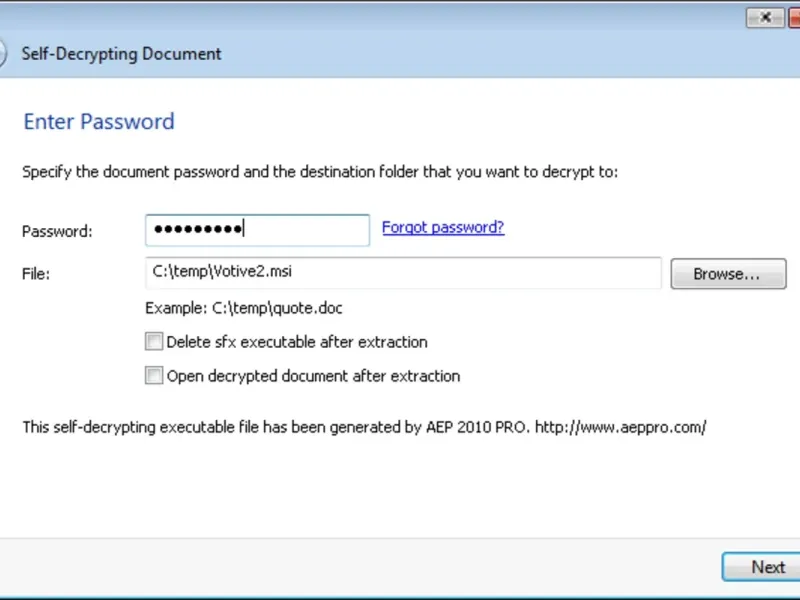Click the gray X button in title bar
The width and height of the screenshot is (800, 600).
tap(765, 18)
